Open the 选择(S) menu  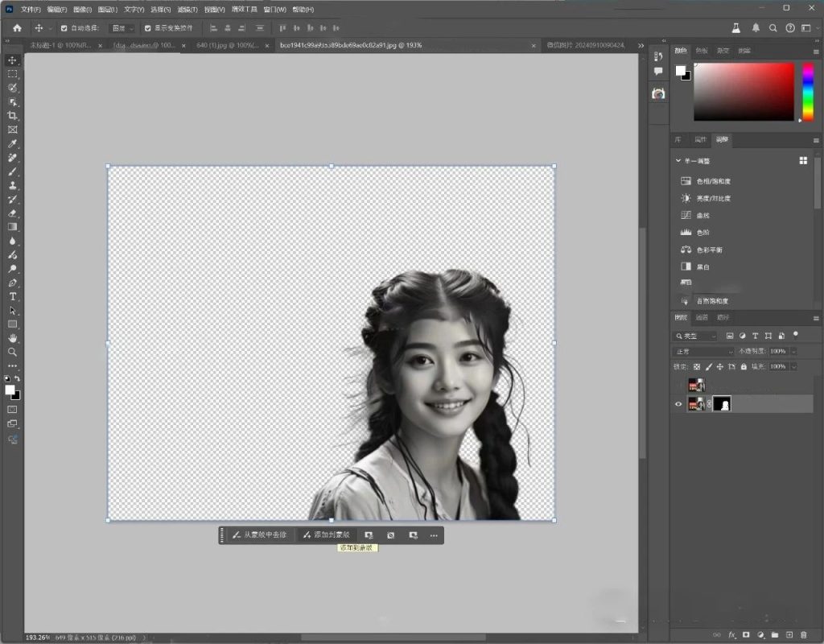(x=160, y=10)
